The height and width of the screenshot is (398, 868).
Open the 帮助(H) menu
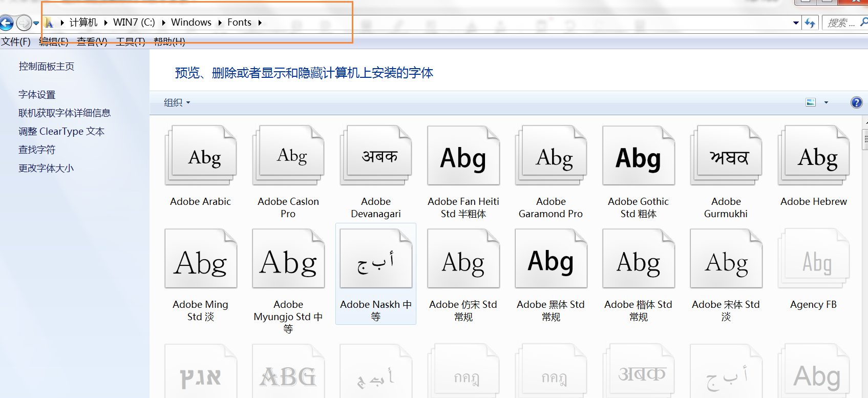[170, 41]
